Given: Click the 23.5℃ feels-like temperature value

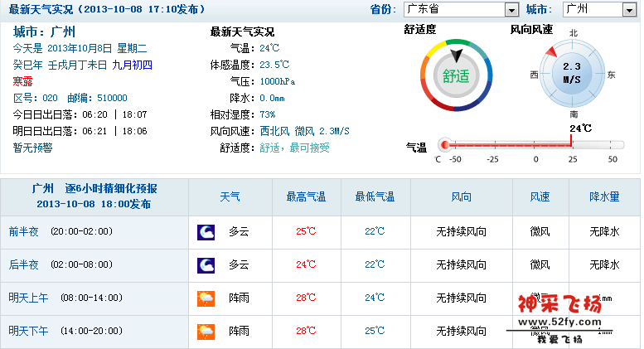Looking at the screenshot, I should [x=274, y=65].
